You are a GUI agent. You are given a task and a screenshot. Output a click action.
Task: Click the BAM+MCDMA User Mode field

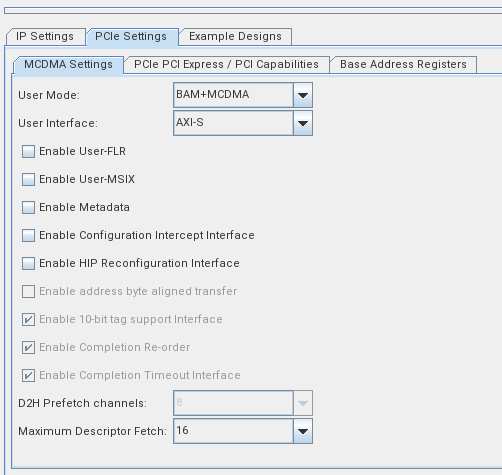(x=233, y=95)
